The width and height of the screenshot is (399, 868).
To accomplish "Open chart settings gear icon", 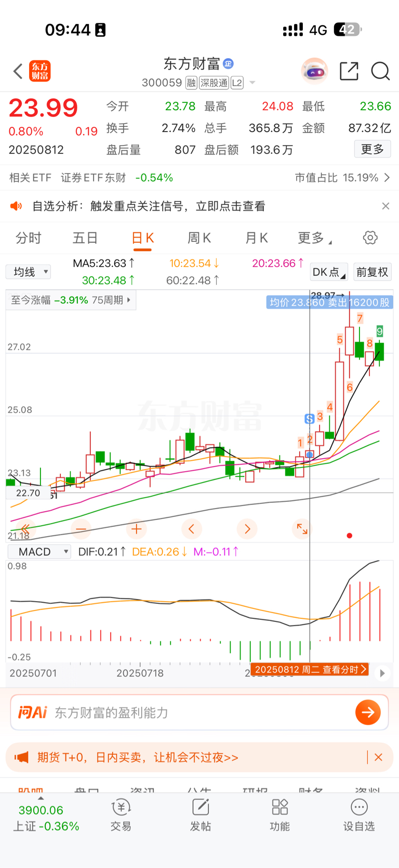I will coord(370,238).
